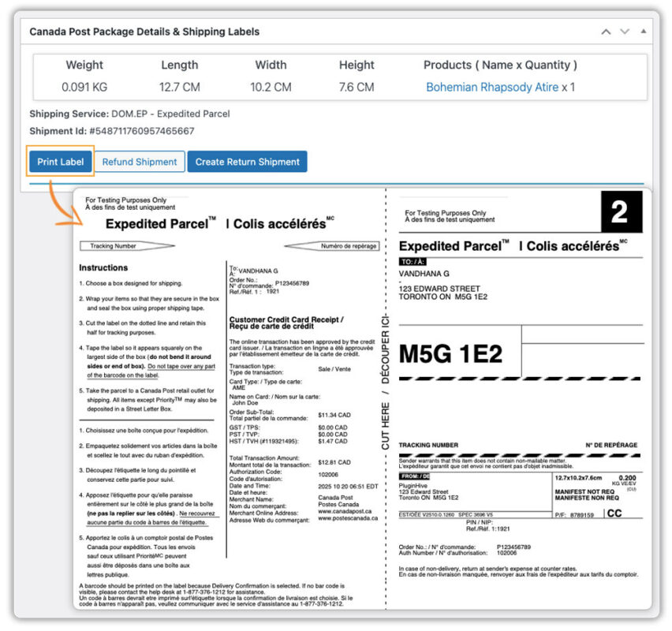The width and height of the screenshot is (672, 631).
Task: Click the PluginHive sender name
Action: [413, 486]
